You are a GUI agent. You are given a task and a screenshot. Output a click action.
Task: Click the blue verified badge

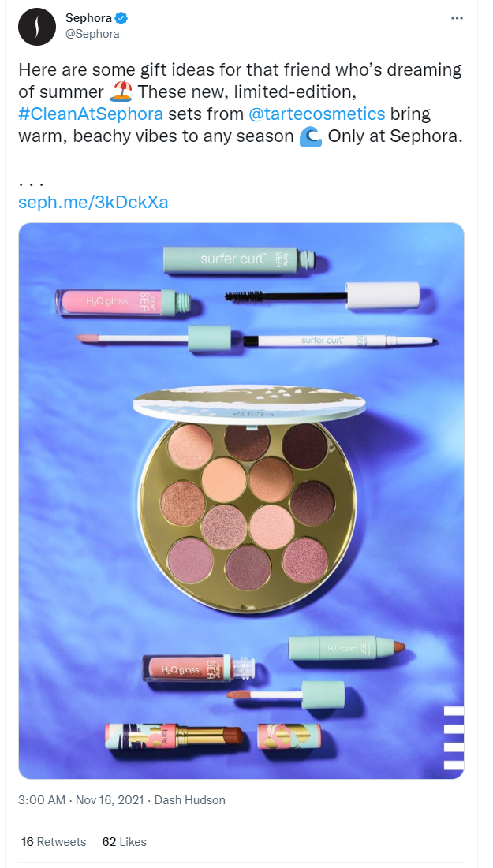pyautogui.click(x=121, y=19)
